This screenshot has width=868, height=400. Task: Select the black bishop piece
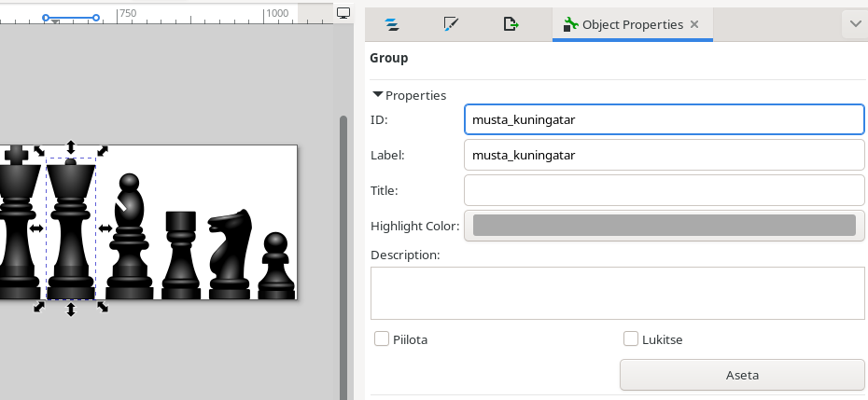[x=130, y=237]
